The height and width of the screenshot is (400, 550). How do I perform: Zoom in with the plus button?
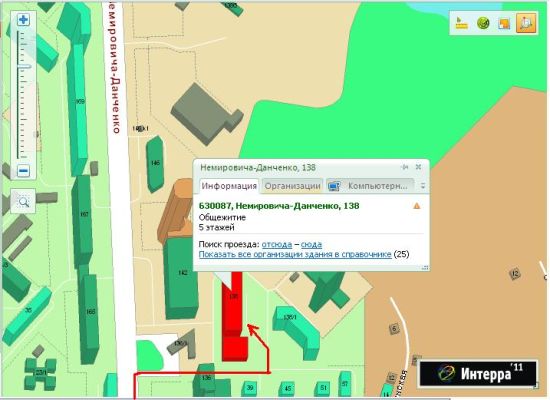tap(23, 20)
